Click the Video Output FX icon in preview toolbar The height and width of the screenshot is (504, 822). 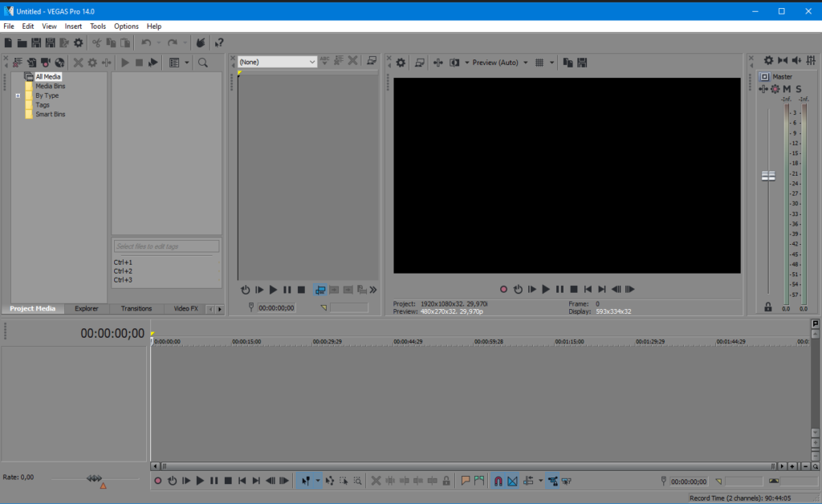(x=438, y=63)
